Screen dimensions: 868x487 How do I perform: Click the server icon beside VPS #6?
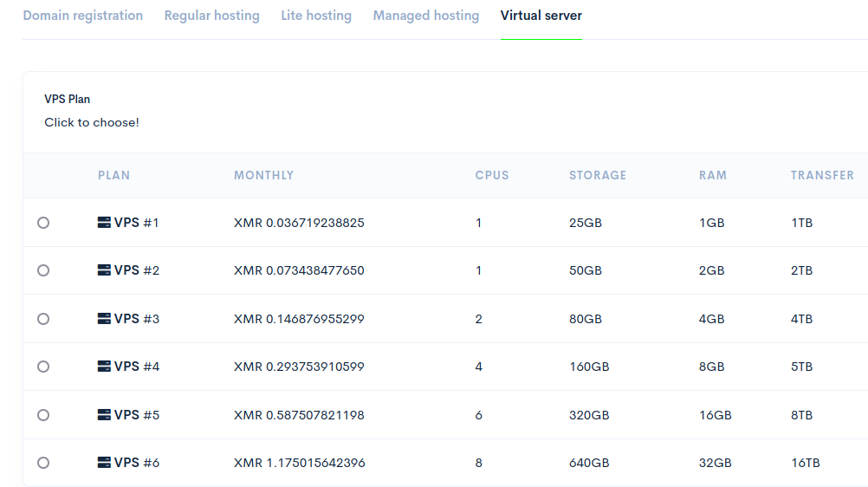coord(104,463)
